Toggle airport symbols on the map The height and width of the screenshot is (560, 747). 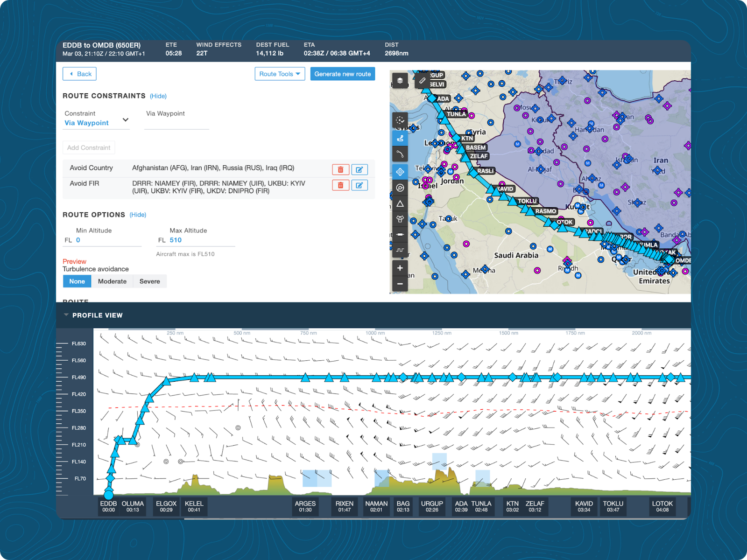(400, 172)
